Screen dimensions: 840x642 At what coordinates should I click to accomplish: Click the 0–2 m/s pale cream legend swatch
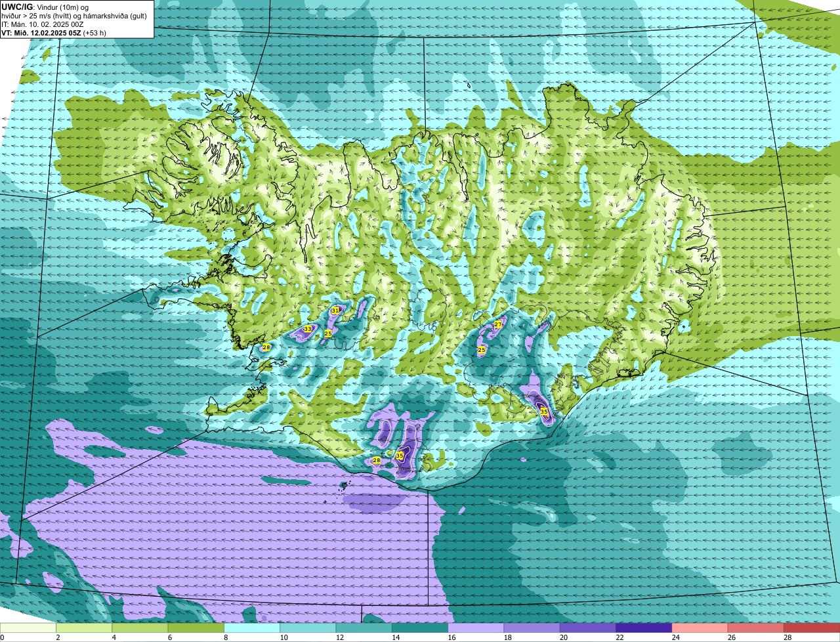coord(28,628)
